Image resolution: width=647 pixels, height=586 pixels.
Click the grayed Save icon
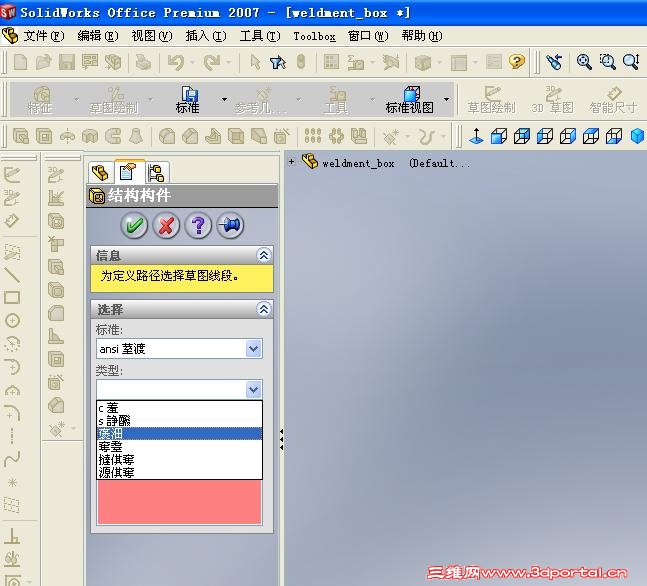point(67,62)
